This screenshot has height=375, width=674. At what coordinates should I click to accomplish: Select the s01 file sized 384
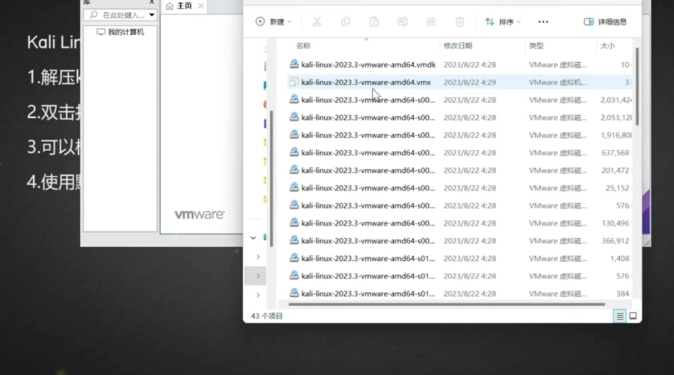click(459, 294)
